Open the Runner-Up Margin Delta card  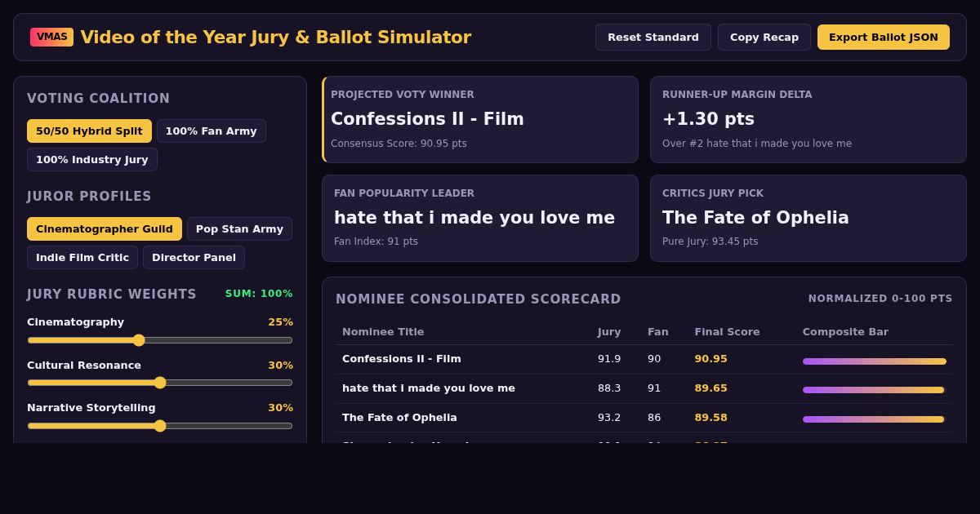point(808,119)
